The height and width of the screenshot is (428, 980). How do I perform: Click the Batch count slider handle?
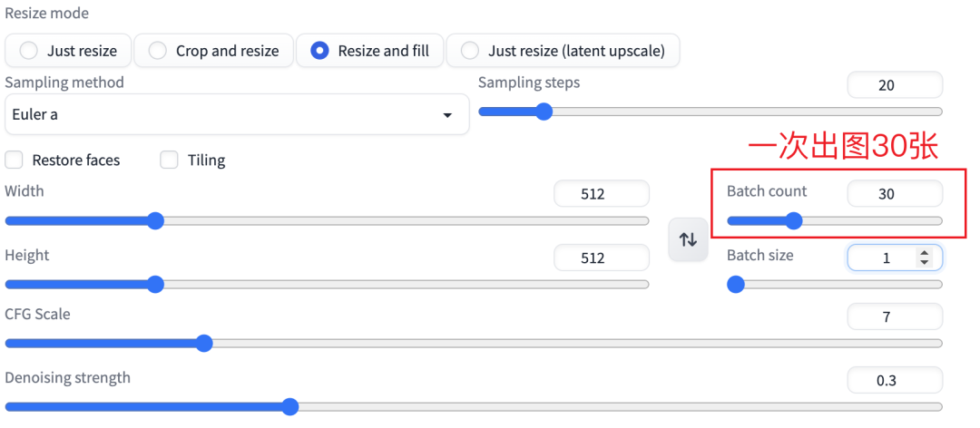point(793,220)
